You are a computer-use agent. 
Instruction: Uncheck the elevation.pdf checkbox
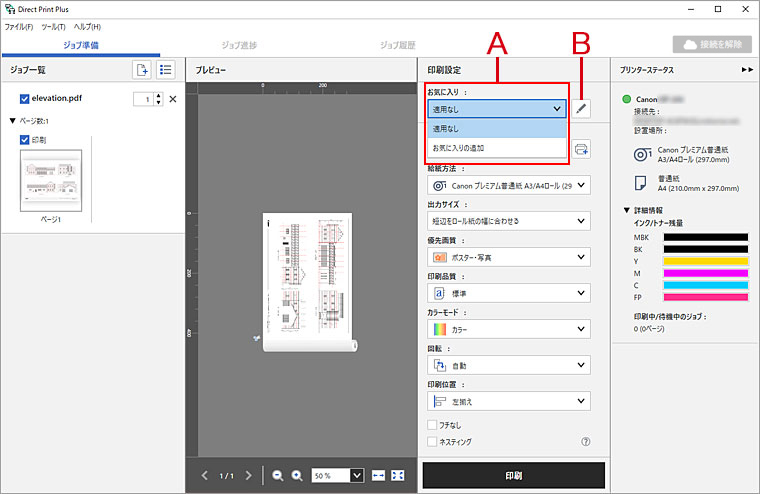[x=25, y=99]
